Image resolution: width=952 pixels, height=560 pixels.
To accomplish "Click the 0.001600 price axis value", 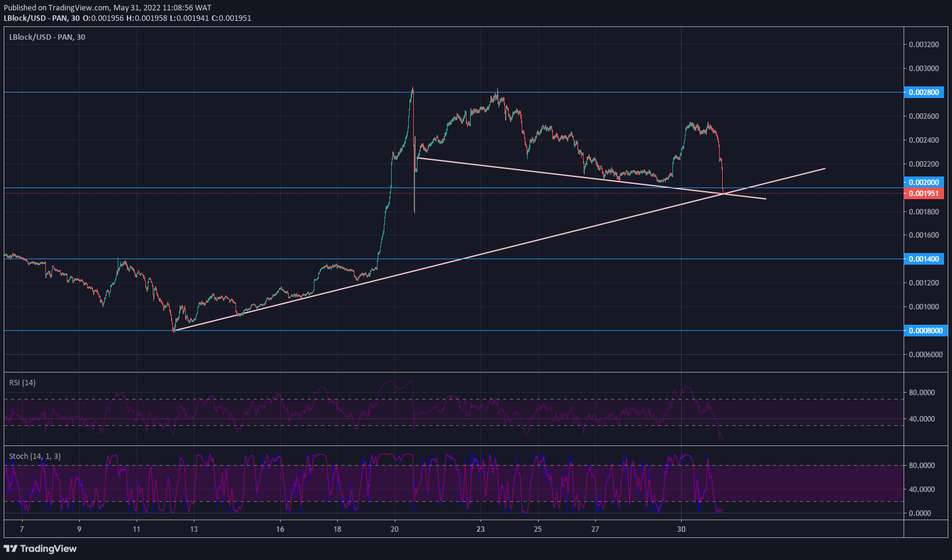I will [x=924, y=235].
